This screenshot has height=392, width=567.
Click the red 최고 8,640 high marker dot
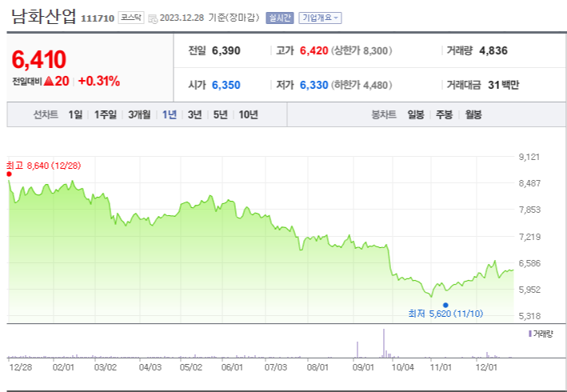tap(9, 174)
